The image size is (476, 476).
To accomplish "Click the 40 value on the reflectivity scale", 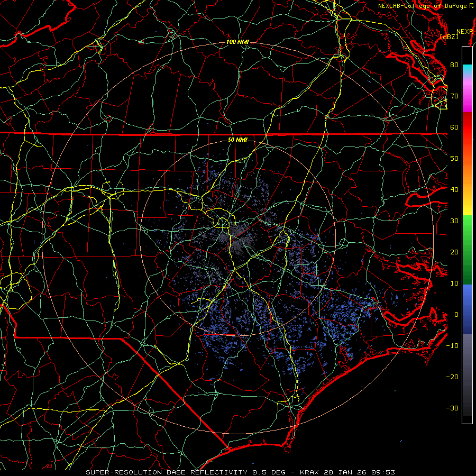I will point(454,190).
